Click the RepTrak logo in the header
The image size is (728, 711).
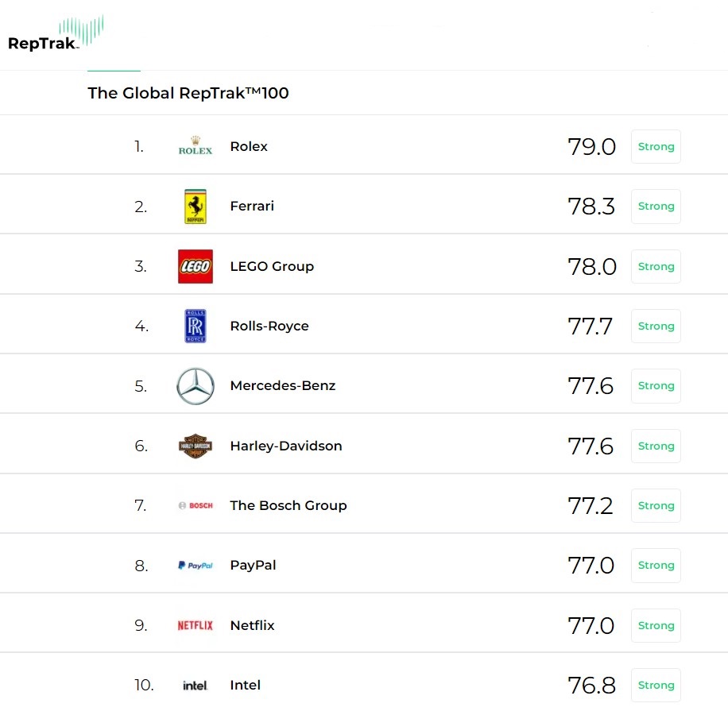(x=56, y=34)
